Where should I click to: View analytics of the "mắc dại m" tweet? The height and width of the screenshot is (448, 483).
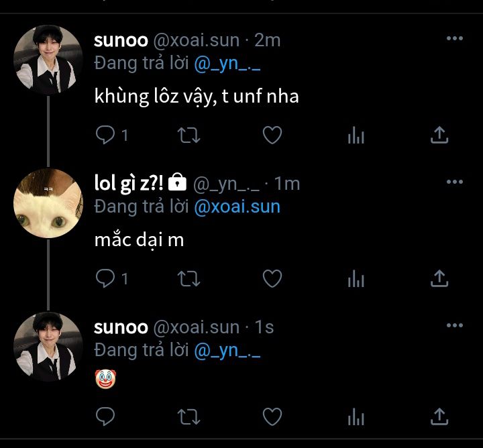(356, 278)
